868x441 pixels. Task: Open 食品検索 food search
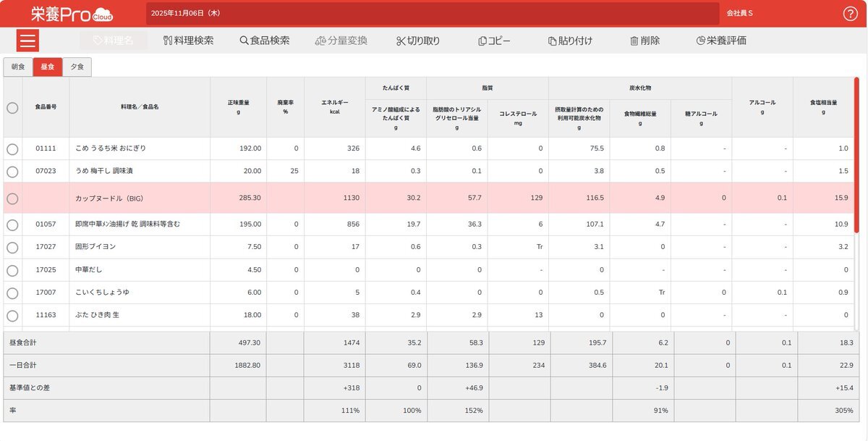coord(265,41)
